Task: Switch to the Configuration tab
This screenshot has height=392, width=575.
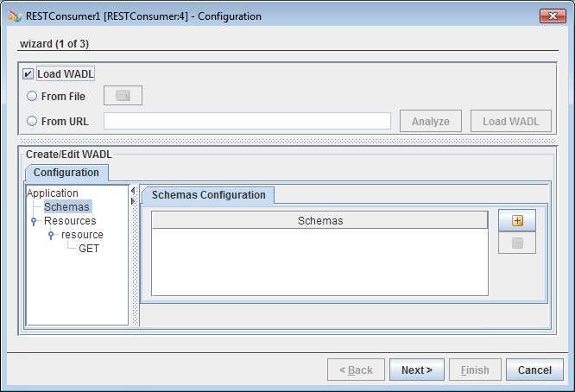Action: point(66,173)
